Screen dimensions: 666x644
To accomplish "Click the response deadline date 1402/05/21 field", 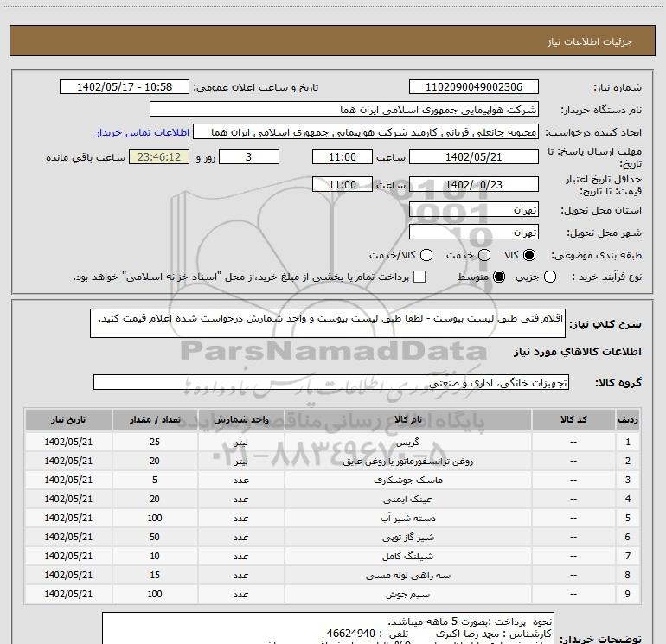I will 473,157.
